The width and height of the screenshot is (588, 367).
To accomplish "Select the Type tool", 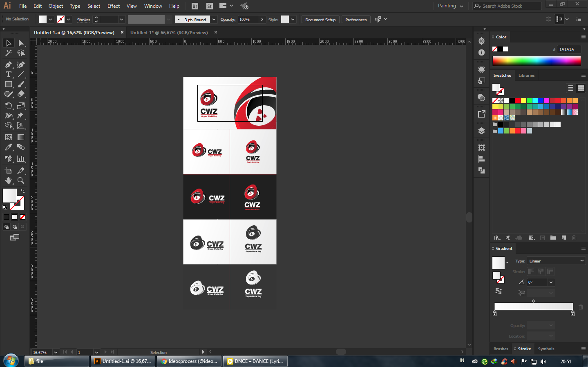I will [x=8, y=74].
